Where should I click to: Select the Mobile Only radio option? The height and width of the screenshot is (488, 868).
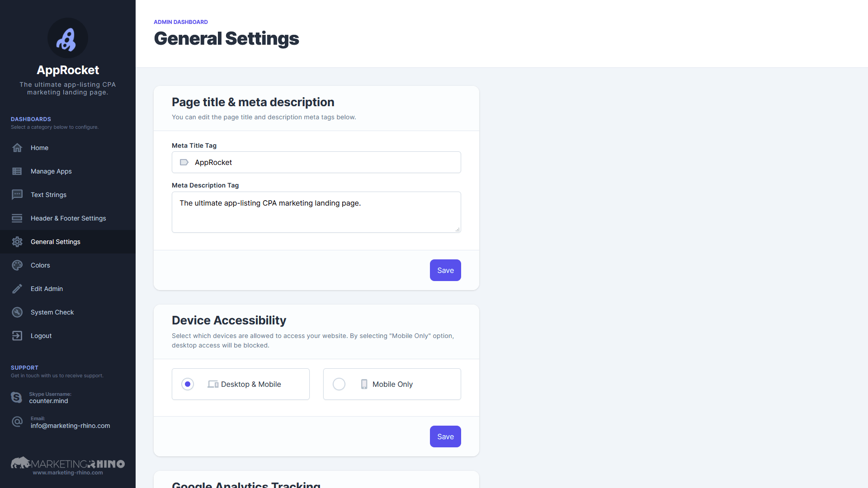(x=339, y=384)
